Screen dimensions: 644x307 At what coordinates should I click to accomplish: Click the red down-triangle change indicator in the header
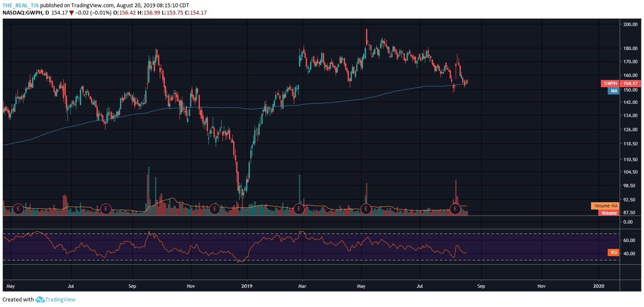pos(71,13)
